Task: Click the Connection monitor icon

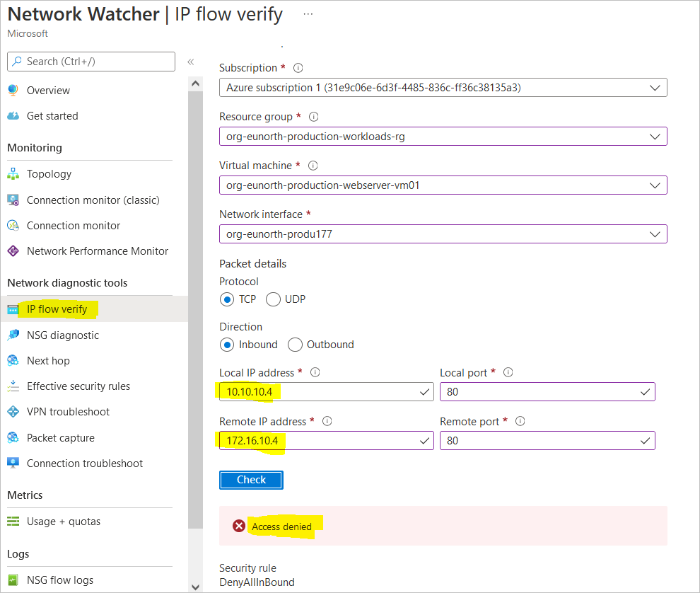Action: [13, 226]
